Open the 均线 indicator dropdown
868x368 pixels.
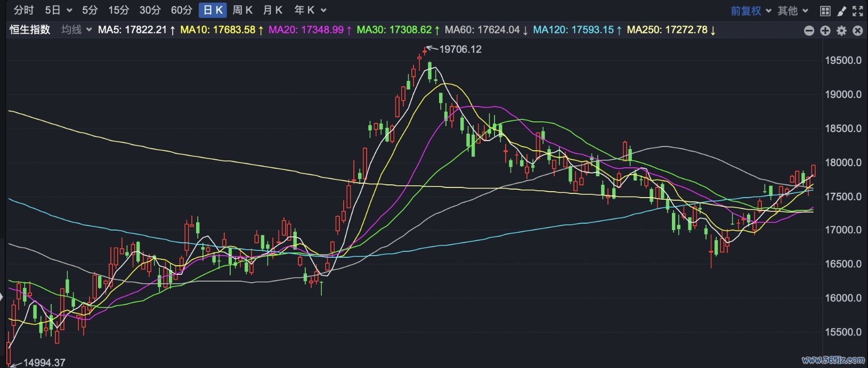[x=77, y=30]
